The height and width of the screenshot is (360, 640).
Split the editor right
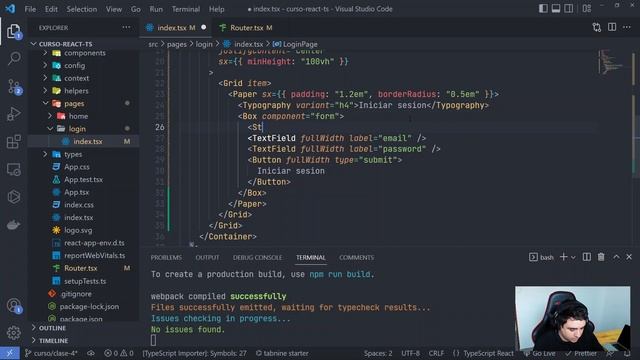[612, 27]
